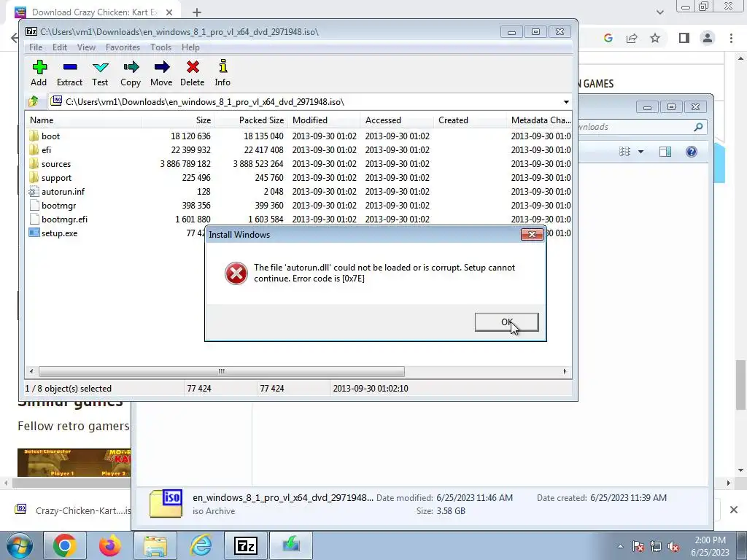Select the bootmgr.efi file row
747x560 pixels.
(298, 219)
